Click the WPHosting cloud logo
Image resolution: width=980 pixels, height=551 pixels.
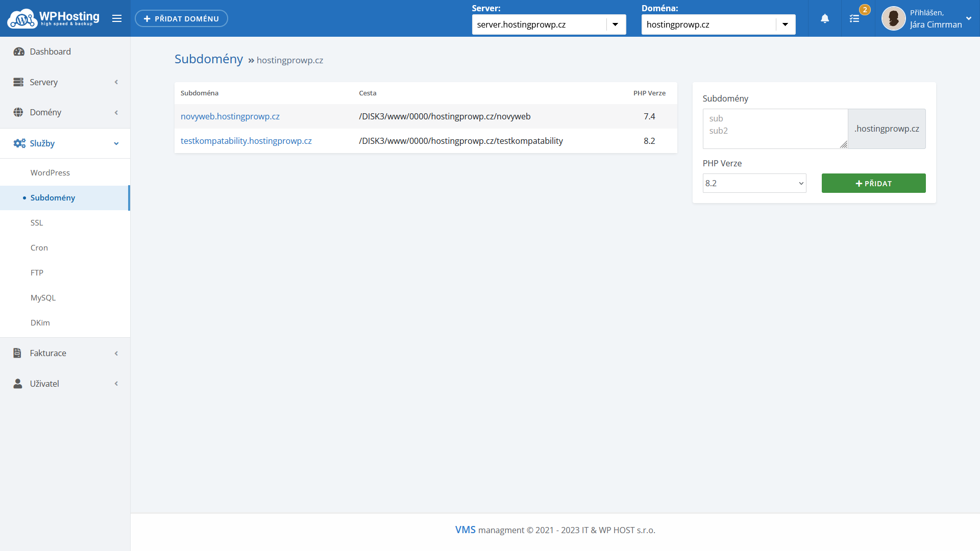22,19
